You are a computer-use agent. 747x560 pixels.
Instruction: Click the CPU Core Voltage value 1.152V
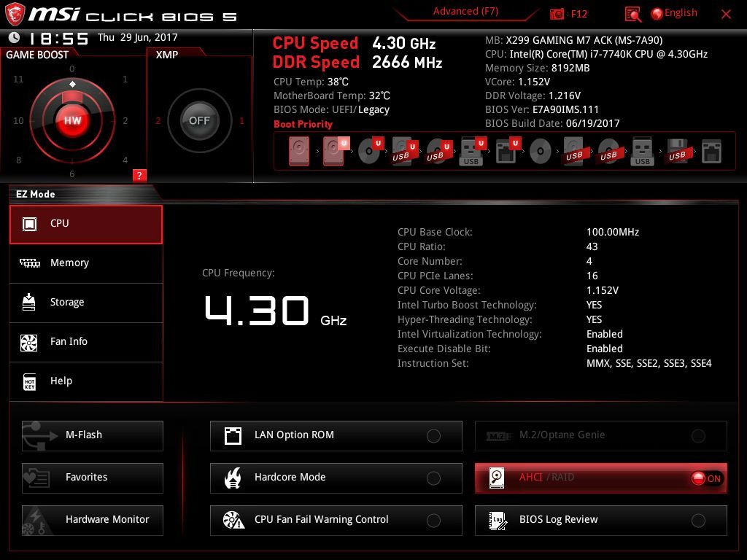click(602, 290)
